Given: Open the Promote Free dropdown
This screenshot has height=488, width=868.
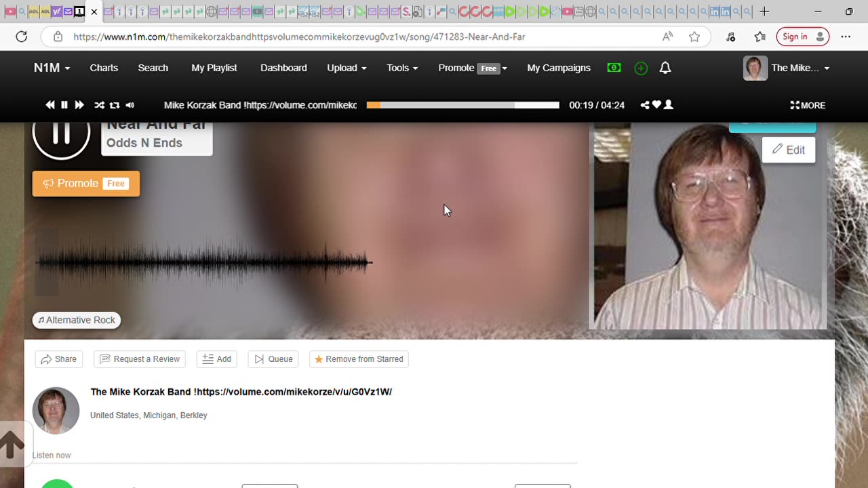Looking at the screenshot, I should point(473,68).
